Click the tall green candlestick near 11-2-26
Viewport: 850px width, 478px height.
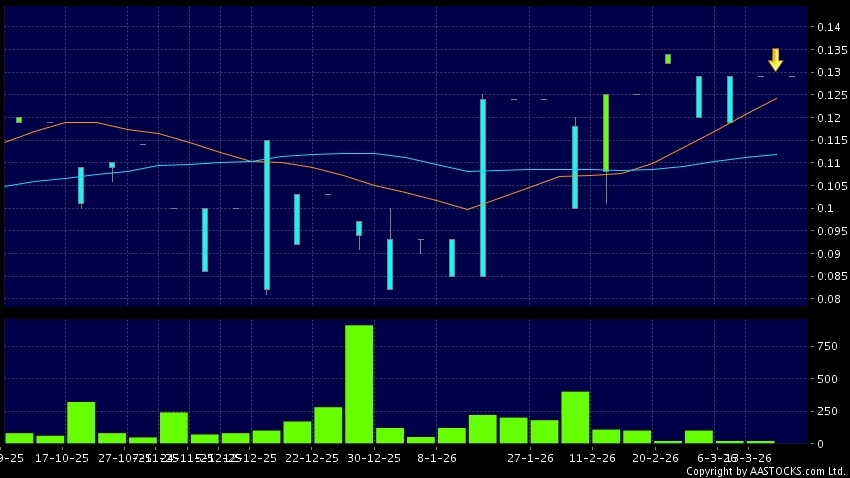click(x=606, y=132)
